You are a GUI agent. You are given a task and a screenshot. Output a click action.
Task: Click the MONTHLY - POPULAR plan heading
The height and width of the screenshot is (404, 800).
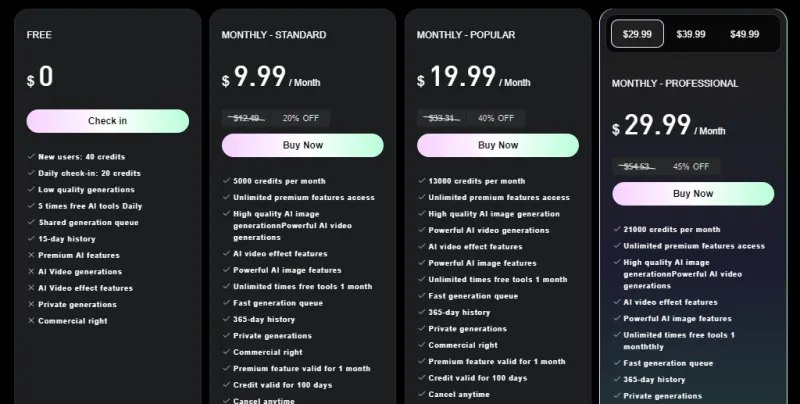[x=466, y=35]
